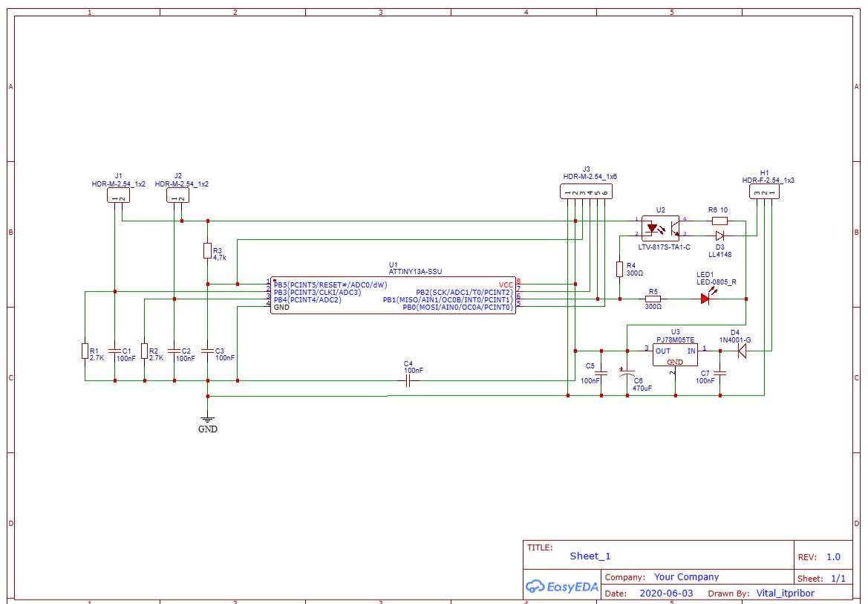The image size is (868, 604).
Task: Select the LL4148 diode D3 symbol
Action: 719,234
